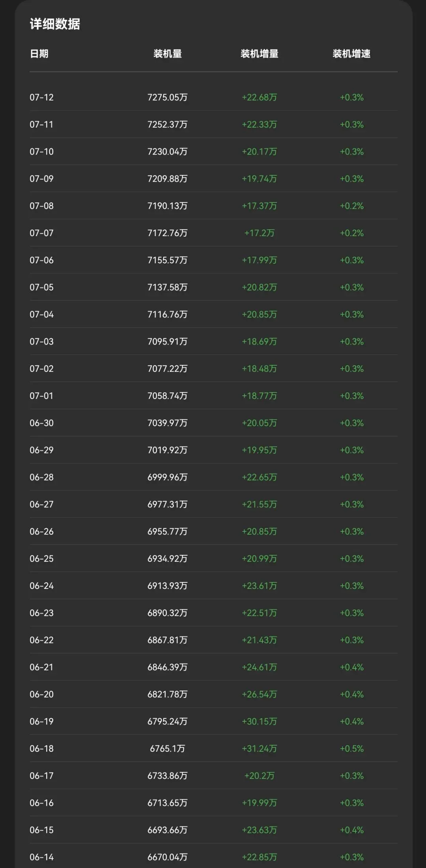Click the 装机增速 column header
The width and height of the screenshot is (426, 868).
pos(351,54)
